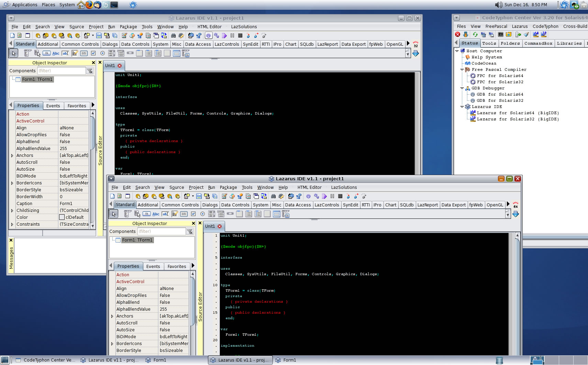The image size is (588, 365).
Task: Click the Firefox launcher in top panel
Action: pyautogui.click(x=89, y=5)
